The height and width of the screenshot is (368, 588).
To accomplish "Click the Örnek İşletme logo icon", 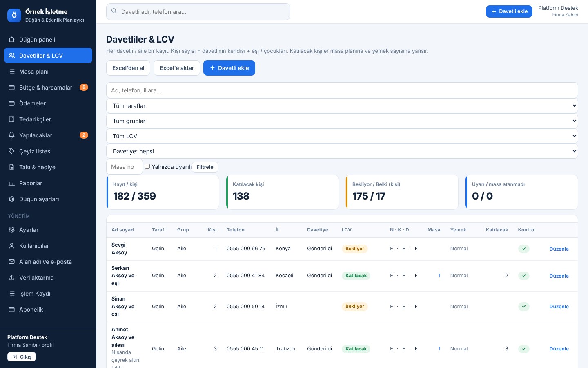I will click(14, 16).
